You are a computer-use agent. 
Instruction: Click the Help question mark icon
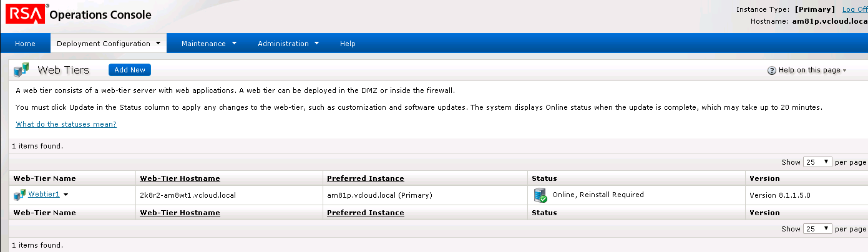771,70
